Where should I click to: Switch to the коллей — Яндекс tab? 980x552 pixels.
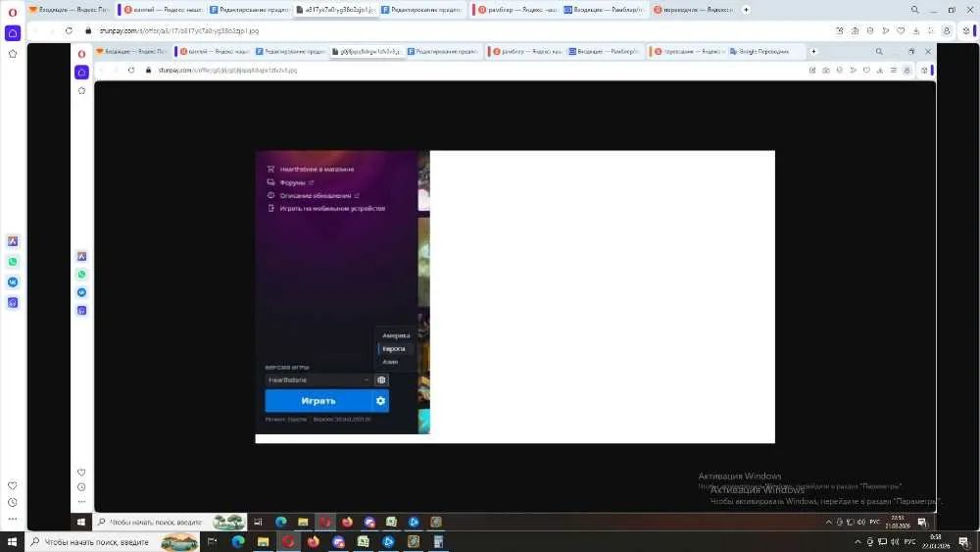[x=163, y=10]
